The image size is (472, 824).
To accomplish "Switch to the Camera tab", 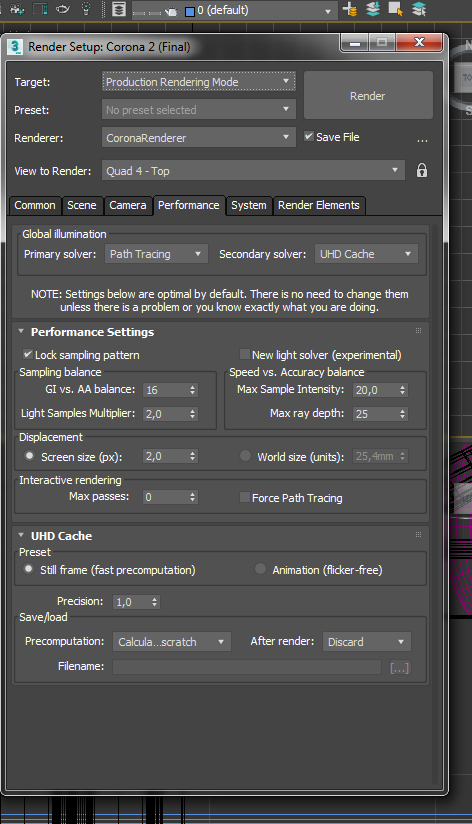I will tap(128, 205).
